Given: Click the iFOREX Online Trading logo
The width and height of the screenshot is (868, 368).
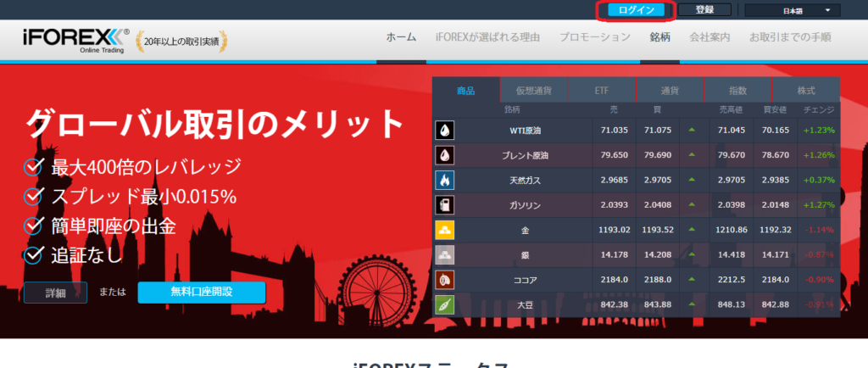Looking at the screenshot, I should tap(75, 41).
